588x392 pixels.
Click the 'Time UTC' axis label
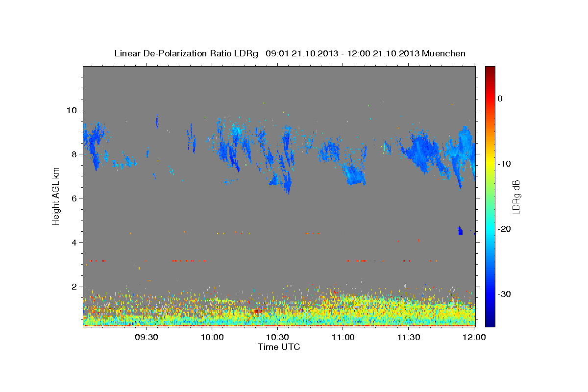(279, 347)
